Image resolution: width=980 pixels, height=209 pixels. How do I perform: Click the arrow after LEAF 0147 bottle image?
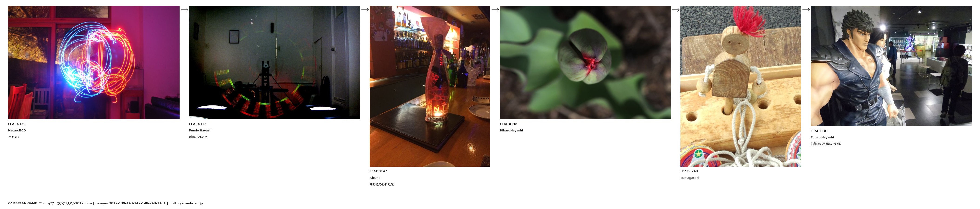click(495, 10)
